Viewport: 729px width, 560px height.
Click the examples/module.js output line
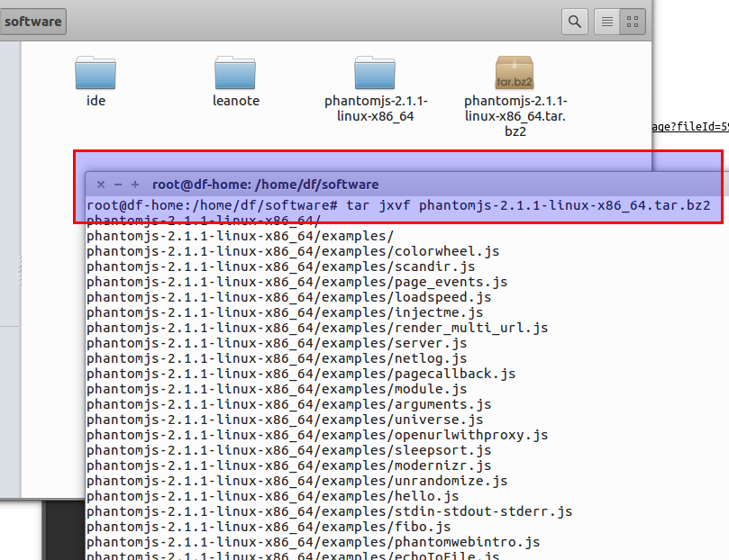tap(277, 389)
